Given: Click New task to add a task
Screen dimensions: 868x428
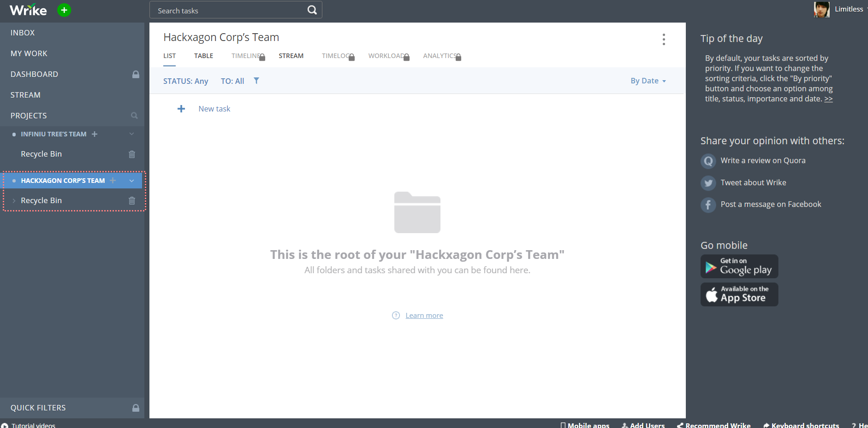Looking at the screenshot, I should (214, 109).
